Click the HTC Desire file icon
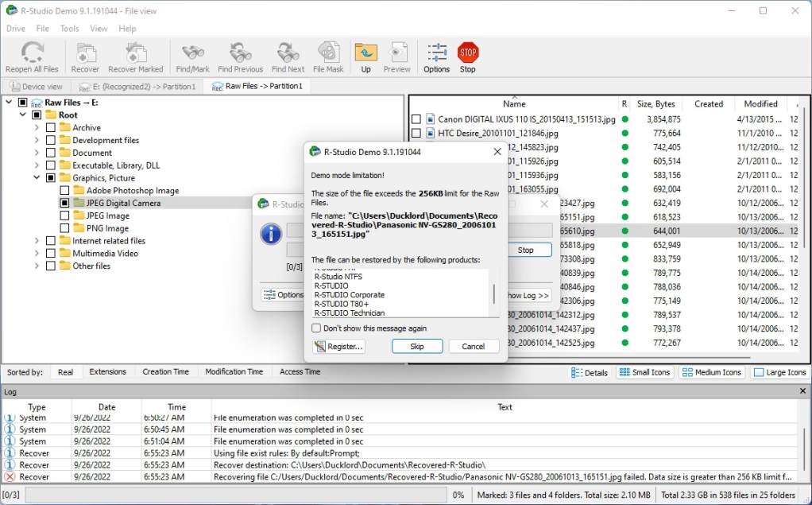This screenshot has height=505, width=812. [430, 133]
